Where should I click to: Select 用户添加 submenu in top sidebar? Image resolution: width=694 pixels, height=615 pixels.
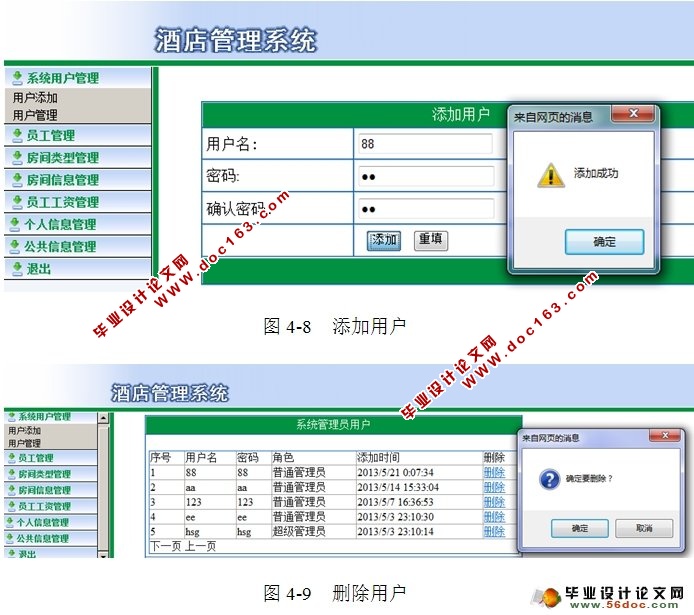[x=35, y=97]
